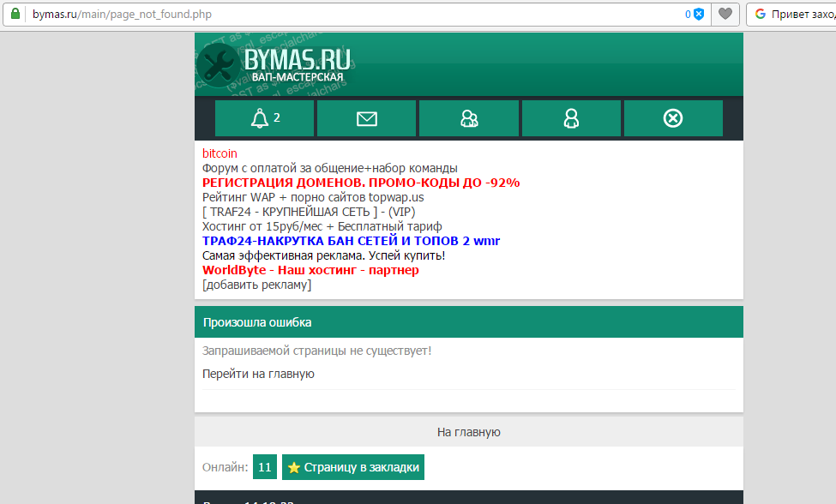Click the green padlock security icon
Image resolution: width=836 pixels, height=504 pixels.
point(15,14)
